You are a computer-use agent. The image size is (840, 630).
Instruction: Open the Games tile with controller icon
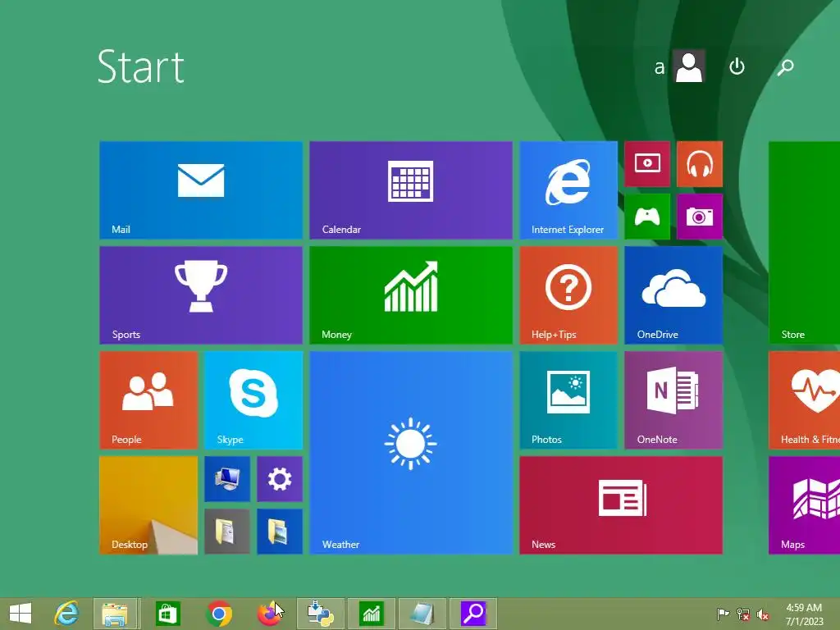(x=647, y=217)
